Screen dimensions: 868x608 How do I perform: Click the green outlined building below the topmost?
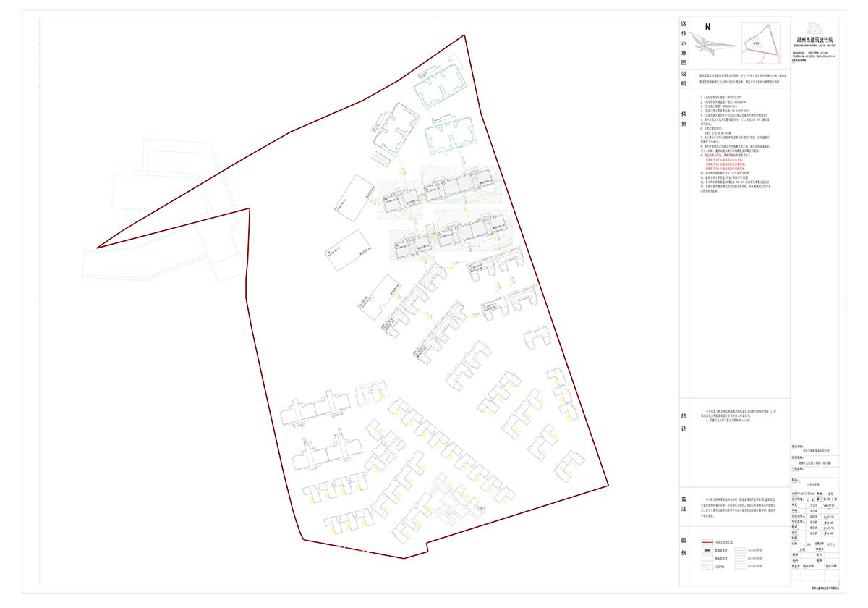448,135
